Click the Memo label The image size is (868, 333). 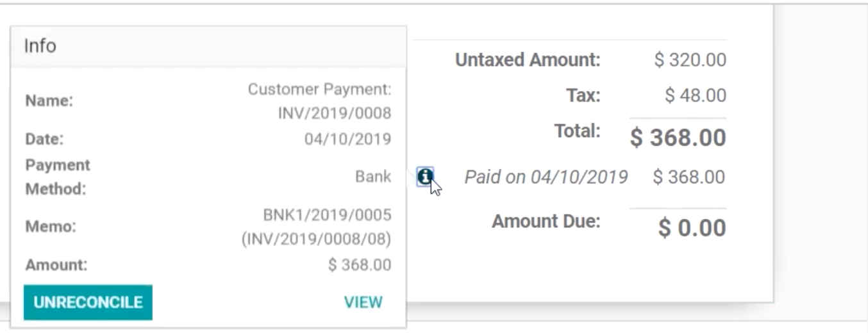pyautogui.click(x=51, y=227)
